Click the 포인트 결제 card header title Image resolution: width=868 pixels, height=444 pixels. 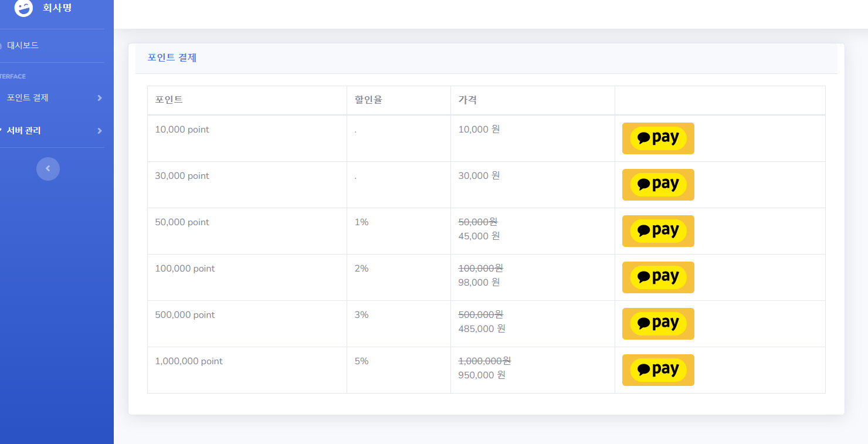(x=172, y=57)
